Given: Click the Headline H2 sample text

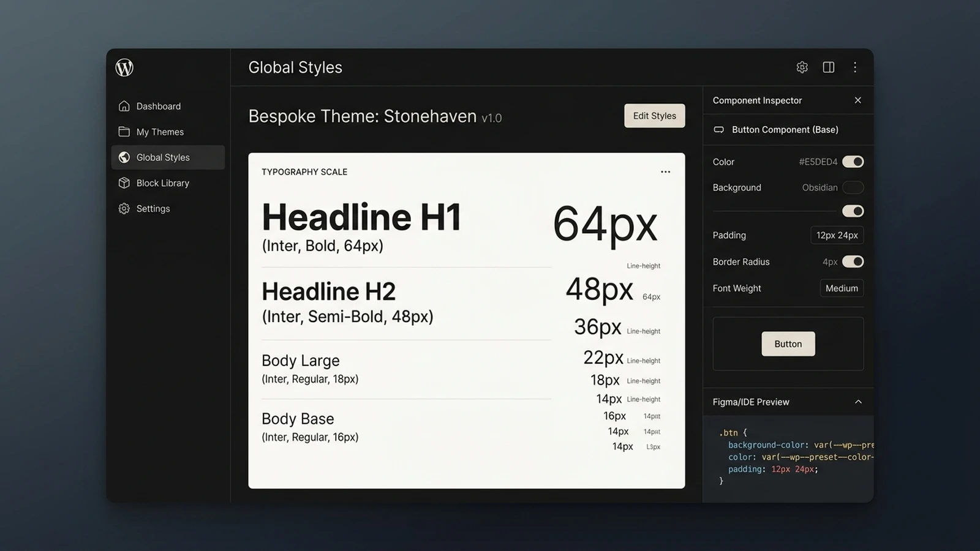Looking at the screenshot, I should coord(328,291).
